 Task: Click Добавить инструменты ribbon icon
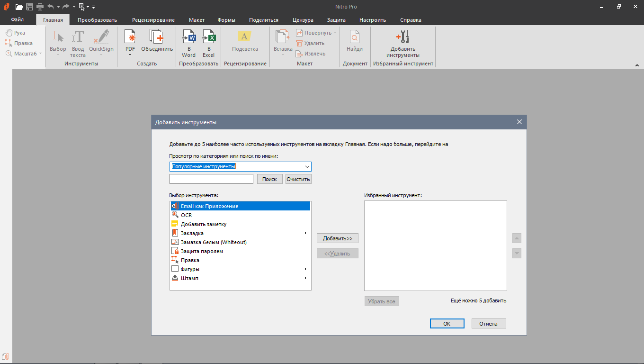pos(403,43)
